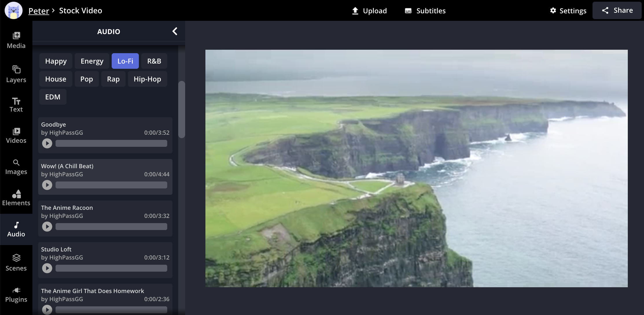This screenshot has height=315, width=644.
Task: Collapse the Audio panel with chevron
Action: [x=175, y=31]
